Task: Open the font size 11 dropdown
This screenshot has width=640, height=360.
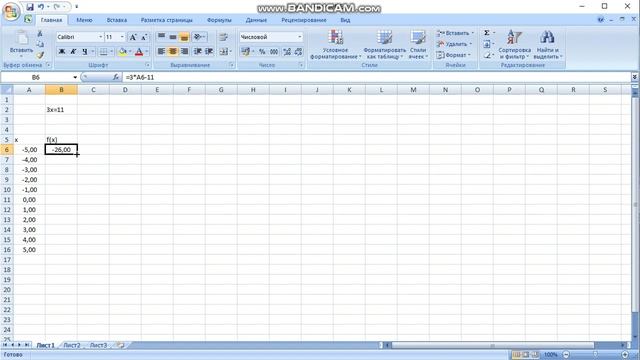Action: 122,37
